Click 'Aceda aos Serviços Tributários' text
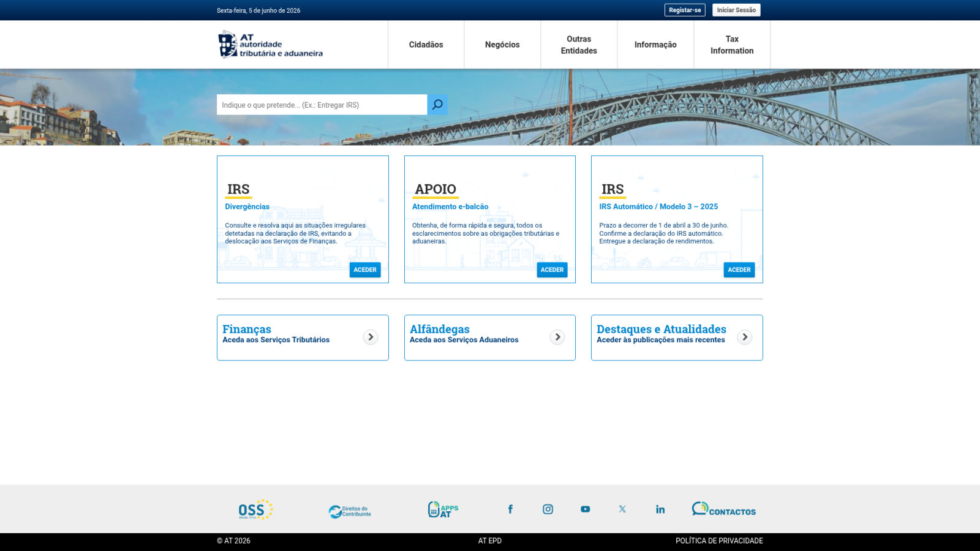Image resolution: width=980 pixels, height=551 pixels. [276, 340]
